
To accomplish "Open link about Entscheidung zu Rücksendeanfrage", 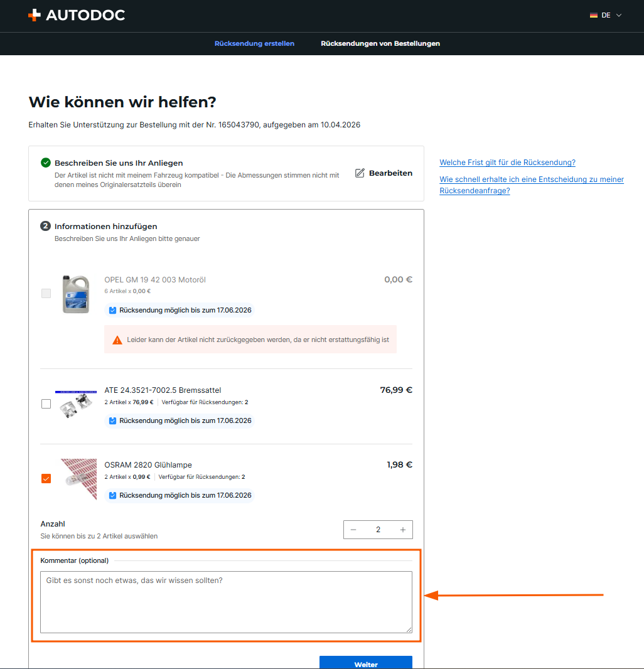I will coord(532,185).
